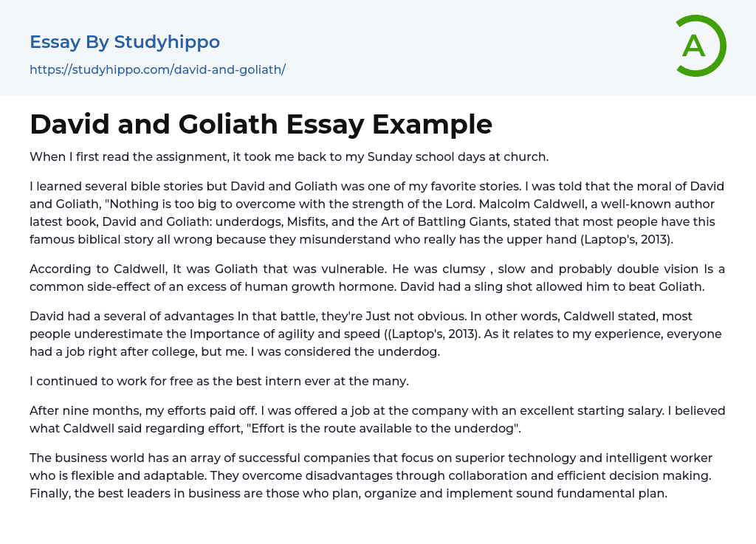Click the sentence about Sunday school days
The width and height of the screenshot is (756, 544).
click(x=289, y=156)
